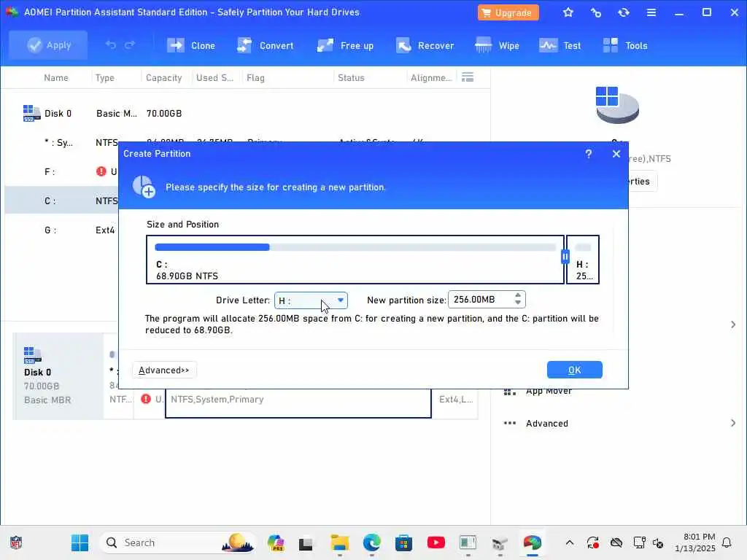Click the key-shaped icon in title bar

point(595,12)
